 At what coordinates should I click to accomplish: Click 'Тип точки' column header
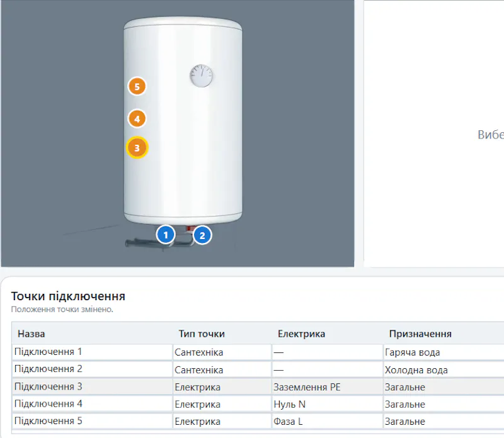(202, 334)
